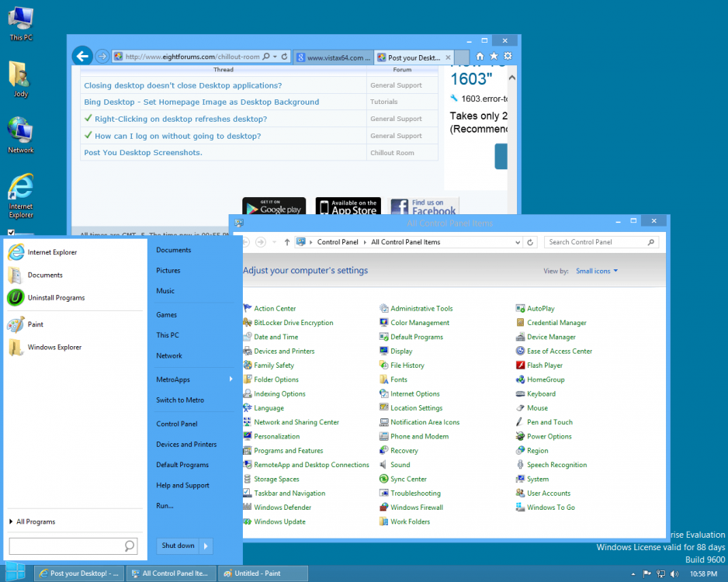
Task: Click the HomeGroup icon
Action: [x=521, y=379]
